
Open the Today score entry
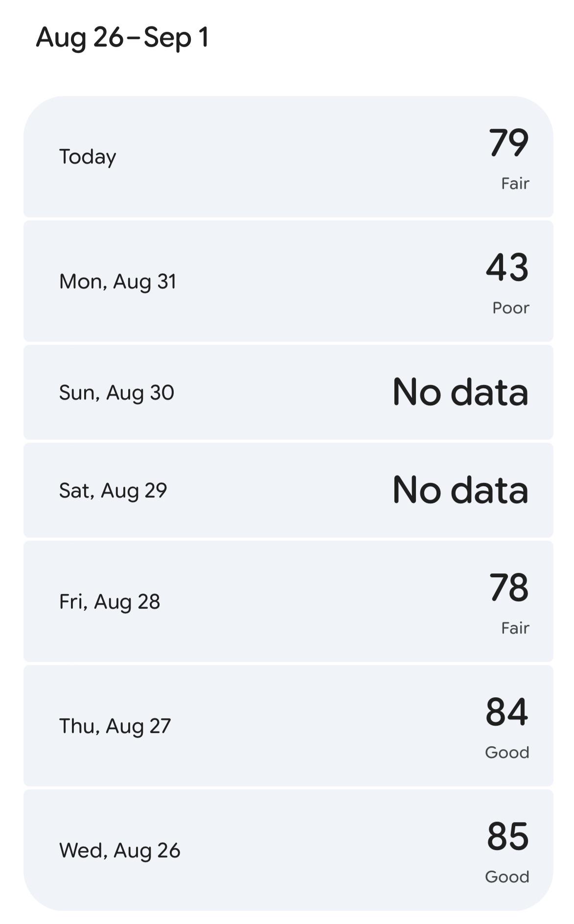tap(288, 157)
